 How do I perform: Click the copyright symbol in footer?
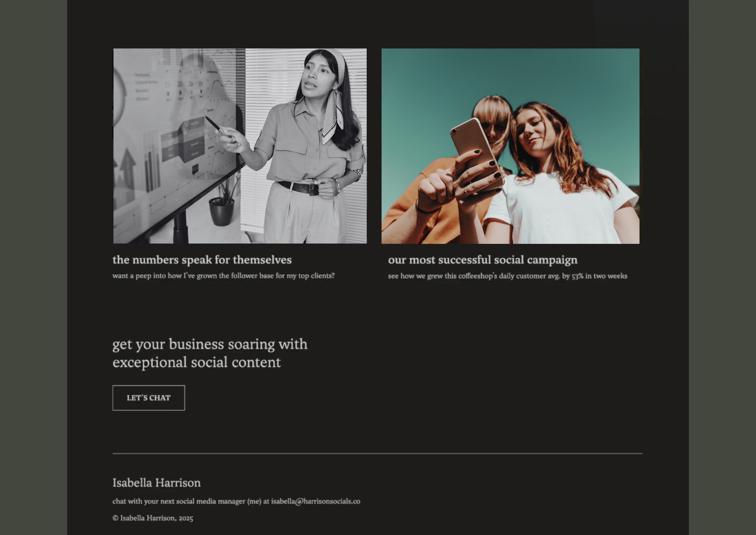[x=115, y=518]
